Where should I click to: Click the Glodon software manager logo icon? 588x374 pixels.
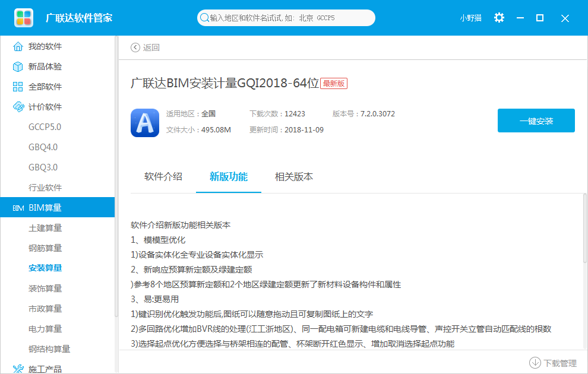point(24,18)
